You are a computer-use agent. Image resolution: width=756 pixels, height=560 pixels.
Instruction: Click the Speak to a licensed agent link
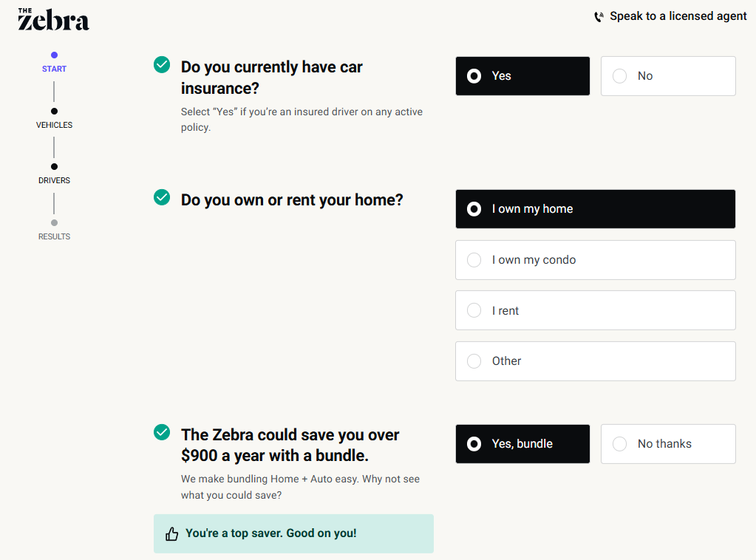[678, 16]
